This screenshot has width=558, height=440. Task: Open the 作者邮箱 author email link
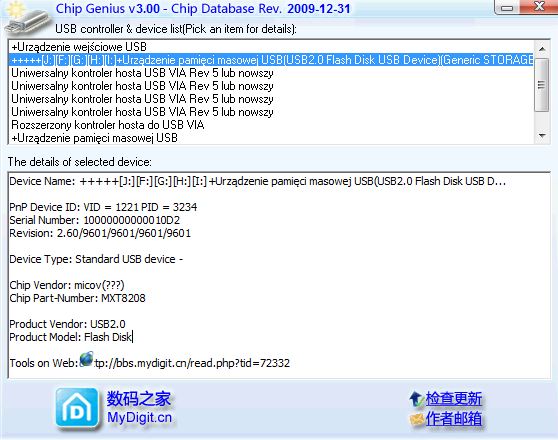click(454, 419)
